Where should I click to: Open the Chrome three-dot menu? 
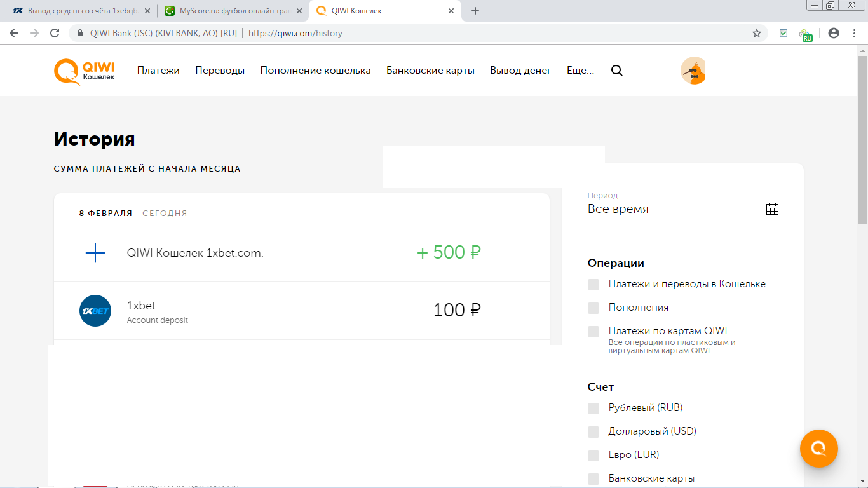pos(853,33)
